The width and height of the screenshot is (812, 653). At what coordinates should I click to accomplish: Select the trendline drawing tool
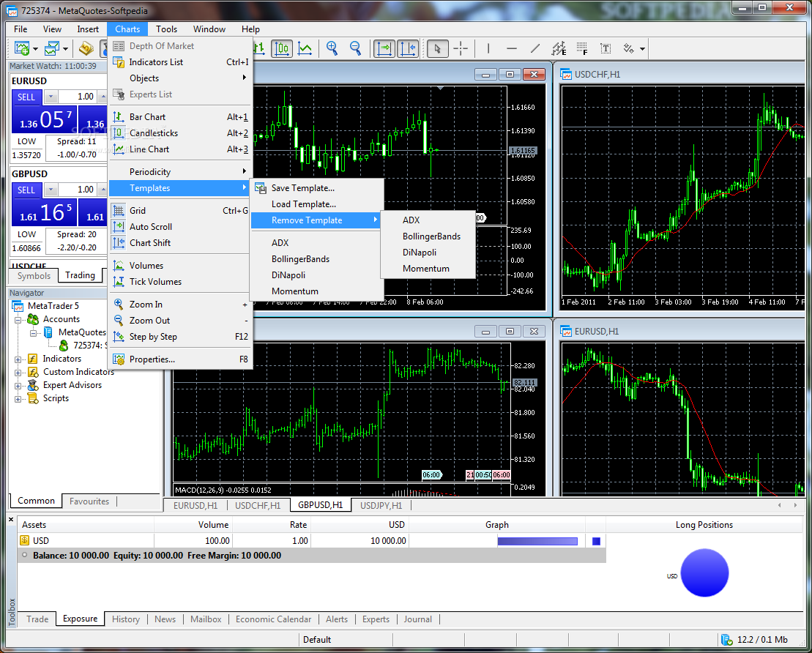click(535, 48)
